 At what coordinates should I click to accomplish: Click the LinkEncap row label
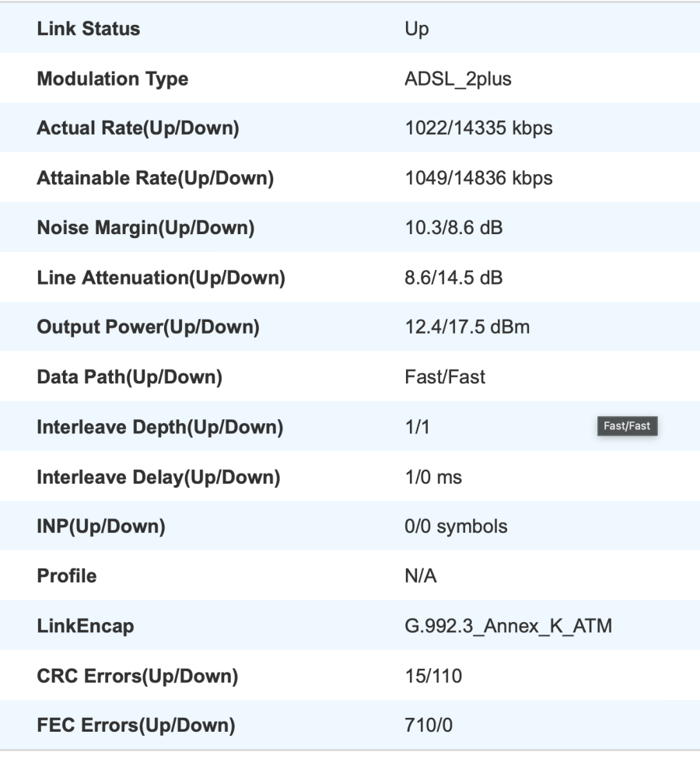pyautogui.click(x=75, y=626)
